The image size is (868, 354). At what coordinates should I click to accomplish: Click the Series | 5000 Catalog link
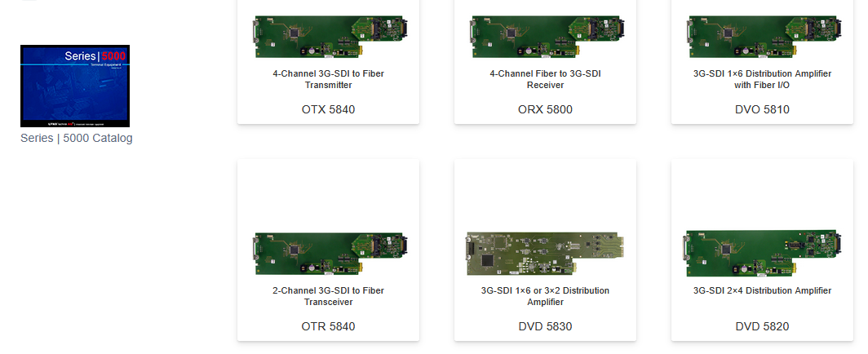coord(77,139)
